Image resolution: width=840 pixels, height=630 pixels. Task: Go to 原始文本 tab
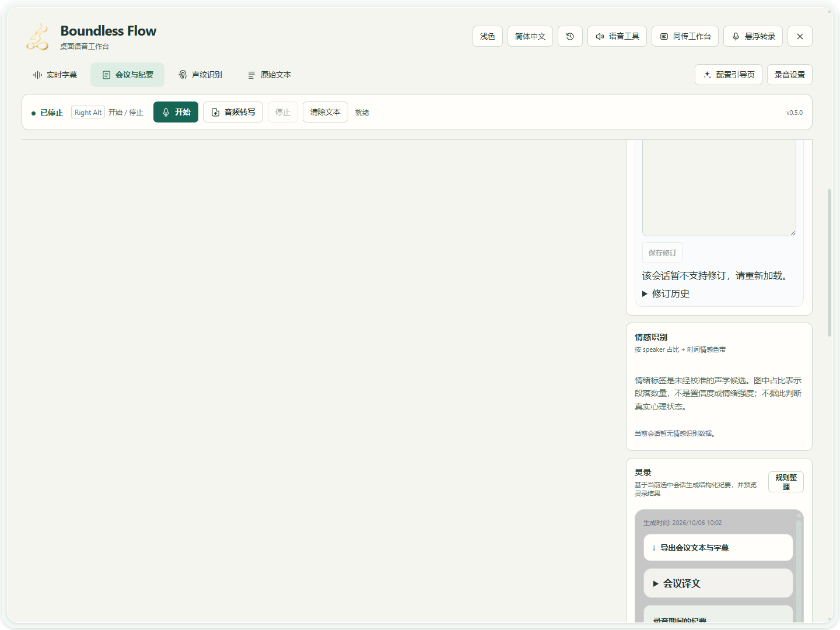pyautogui.click(x=269, y=75)
